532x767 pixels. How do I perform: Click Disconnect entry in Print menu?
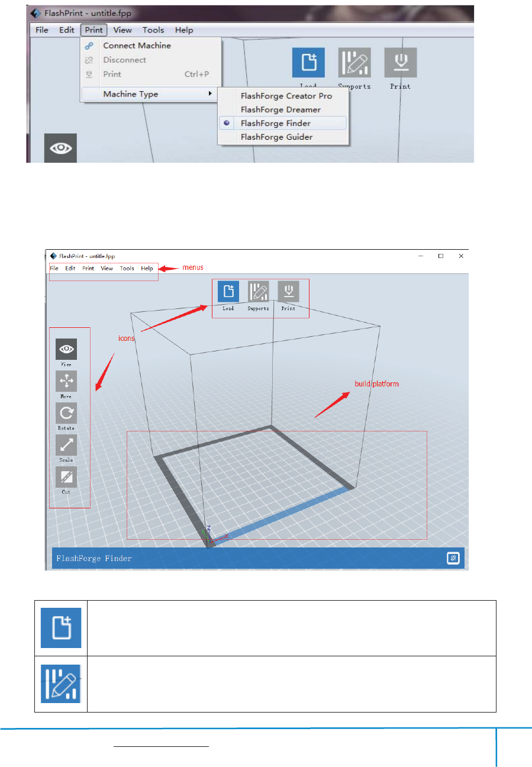click(x=124, y=60)
